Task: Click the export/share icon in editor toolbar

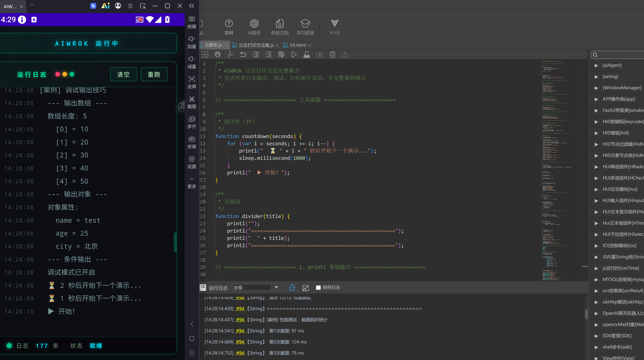Action: pyautogui.click(x=345, y=55)
